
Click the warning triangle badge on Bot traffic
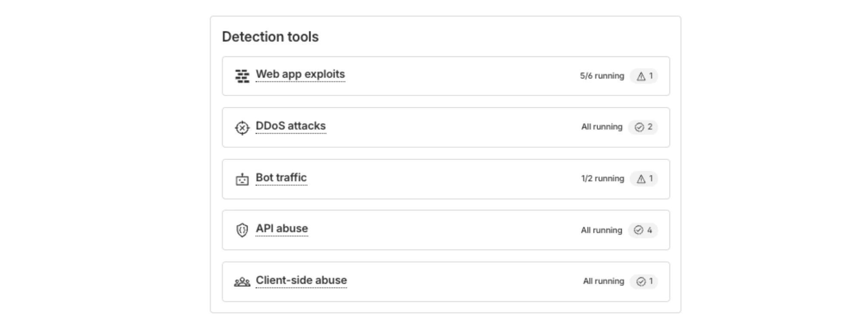(x=644, y=179)
